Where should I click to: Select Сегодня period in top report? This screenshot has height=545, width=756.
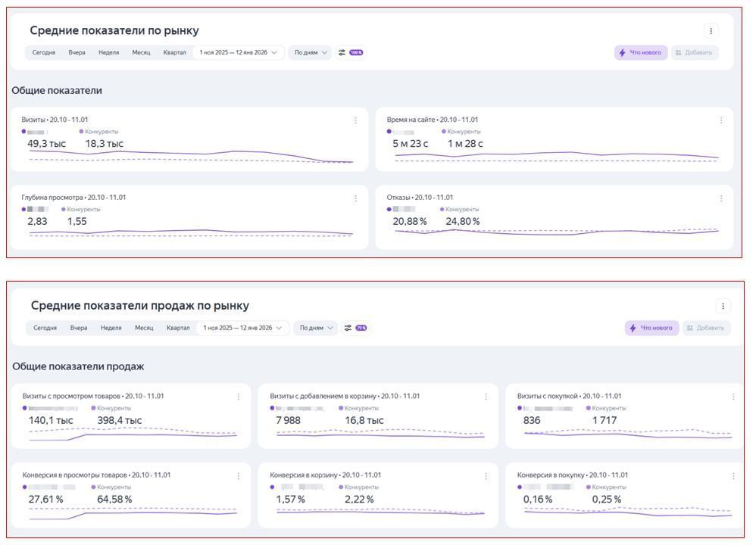(x=43, y=53)
